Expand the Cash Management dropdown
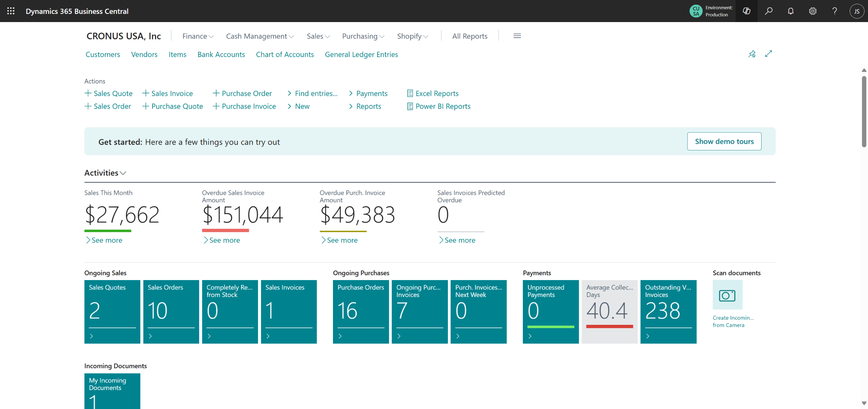Viewport: 868px width, 409px height. coord(260,36)
